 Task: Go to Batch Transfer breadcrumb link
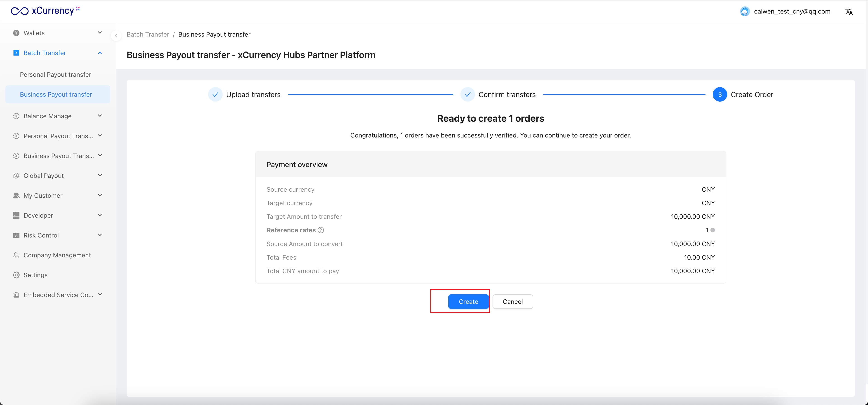click(148, 34)
